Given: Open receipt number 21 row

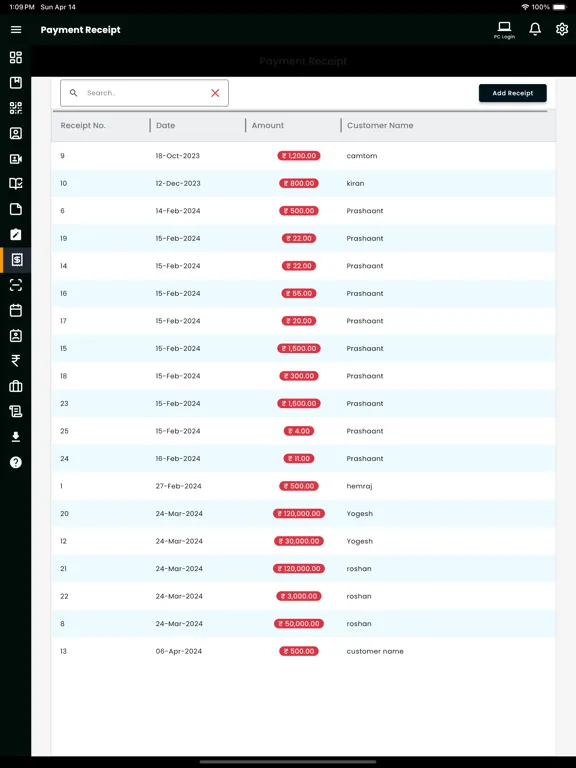Looking at the screenshot, I should click(x=303, y=569).
